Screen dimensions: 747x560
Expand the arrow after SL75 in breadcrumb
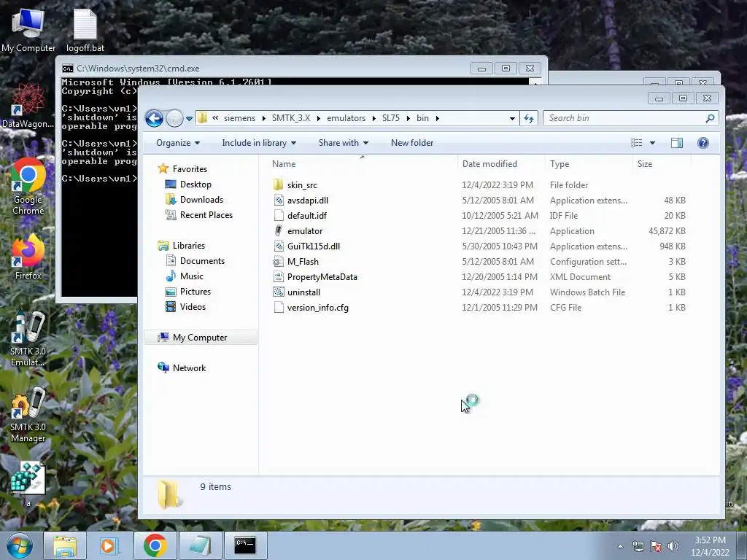[409, 118]
